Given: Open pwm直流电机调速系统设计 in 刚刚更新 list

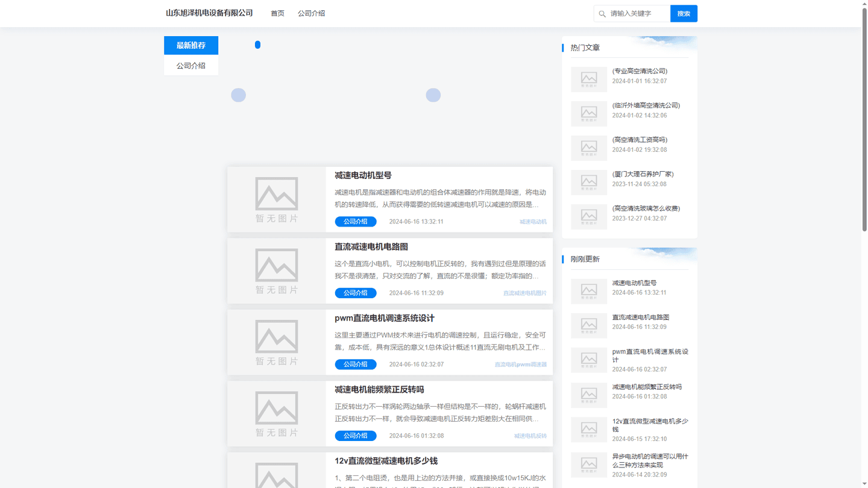Looking at the screenshot, I should (650, 355).
